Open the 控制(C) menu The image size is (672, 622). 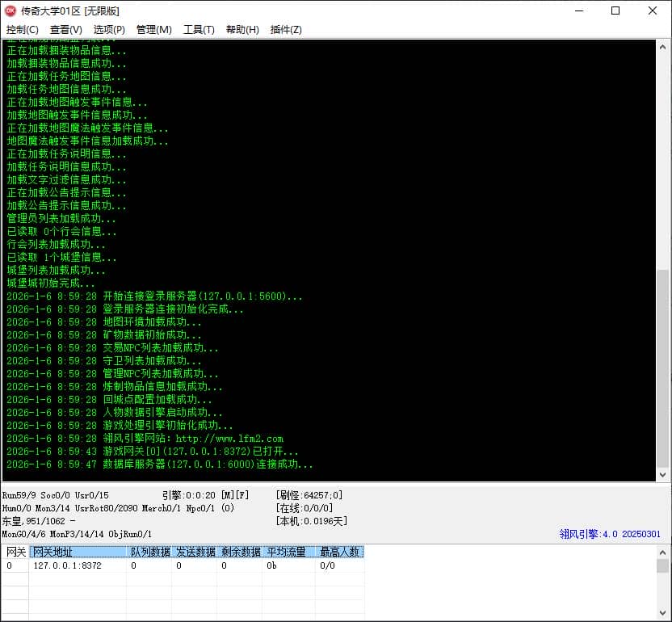pos(23,30)
